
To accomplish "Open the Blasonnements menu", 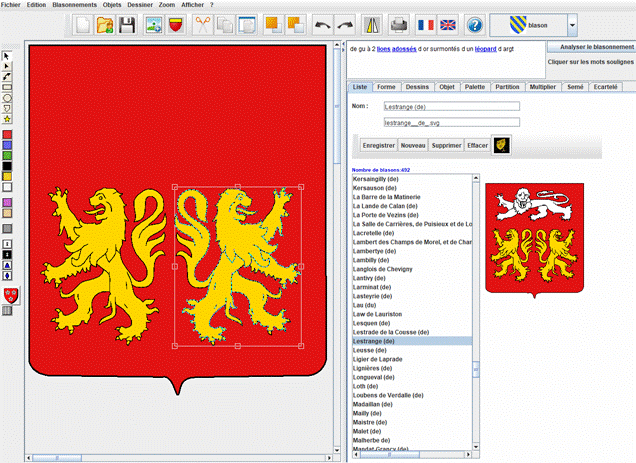I will tap(74, 5).
